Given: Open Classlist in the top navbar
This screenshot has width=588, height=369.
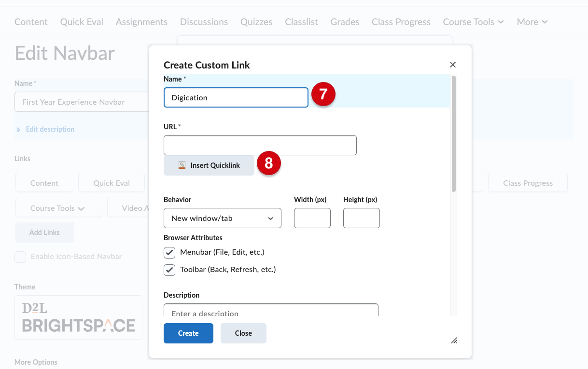Looking at the screenshot, I should click(x=301, y=22).
